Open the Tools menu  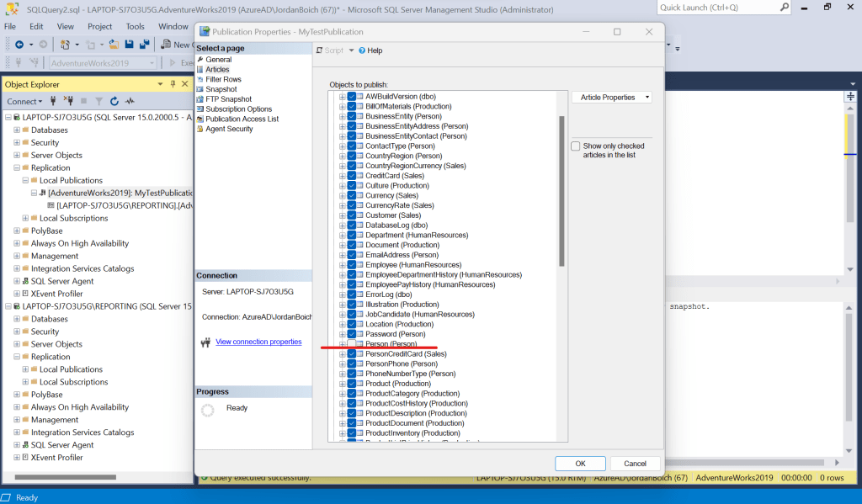135,26
